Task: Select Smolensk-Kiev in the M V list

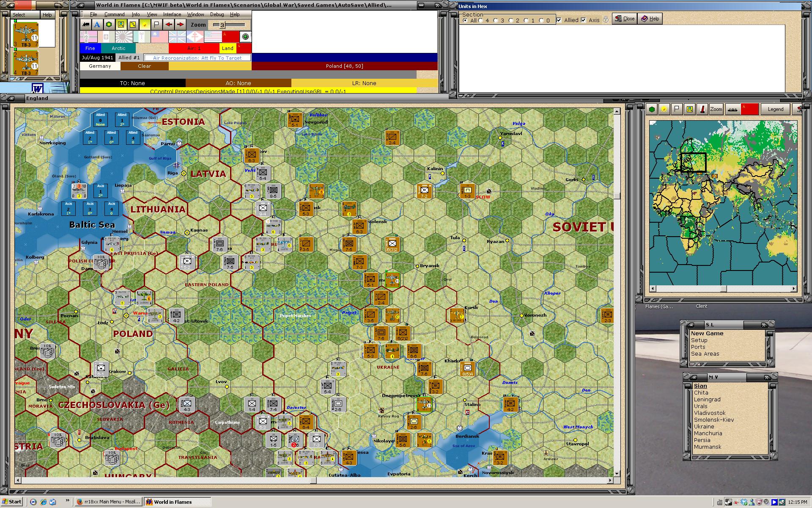Action: pos(714,420)
